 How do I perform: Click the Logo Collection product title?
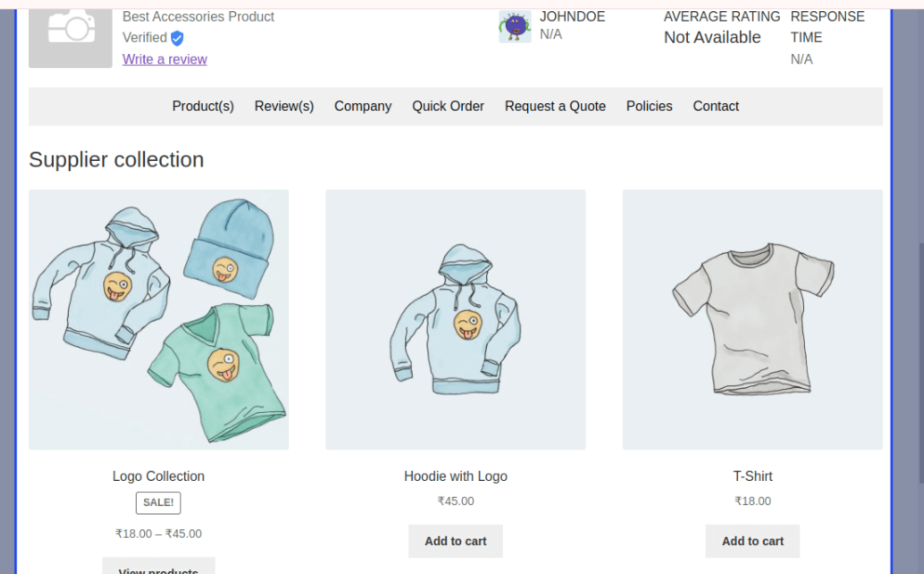tap(159, 476)
